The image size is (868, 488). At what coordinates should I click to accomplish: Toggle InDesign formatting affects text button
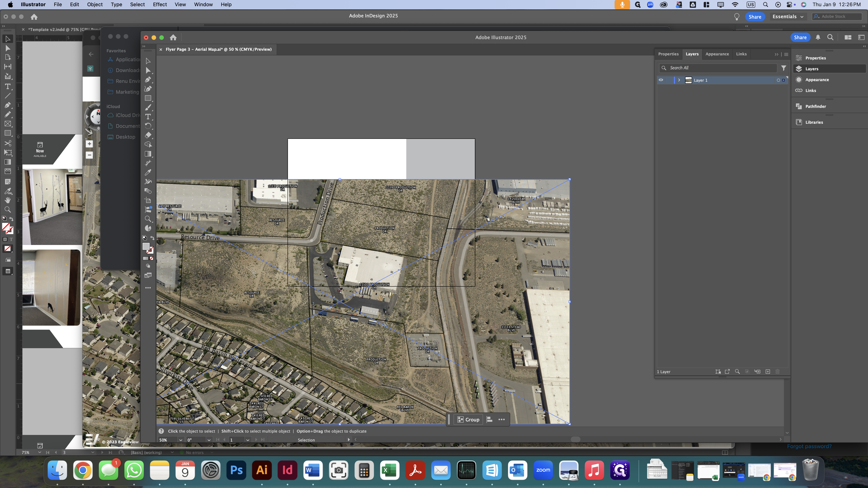click(x=11, y=240)
